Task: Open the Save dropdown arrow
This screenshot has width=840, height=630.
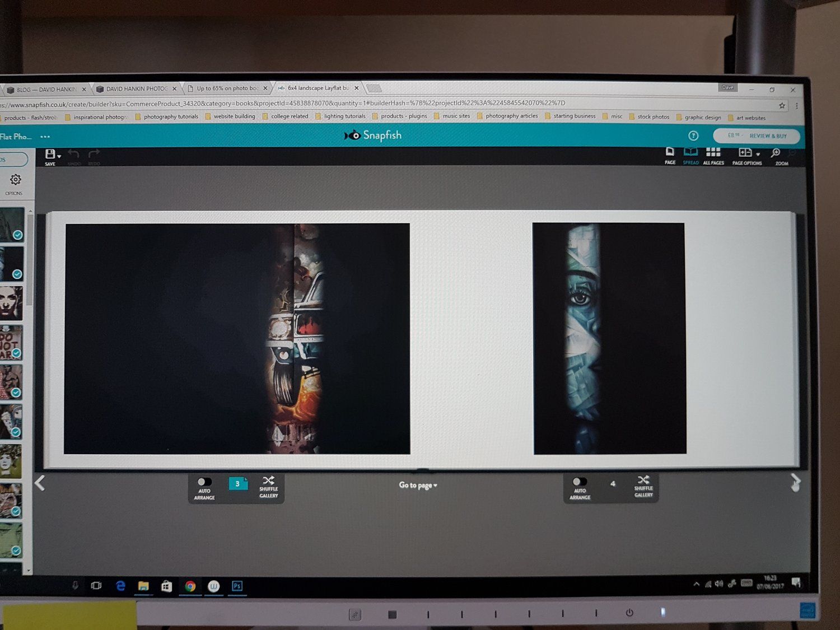Action: tap(59, 157)
